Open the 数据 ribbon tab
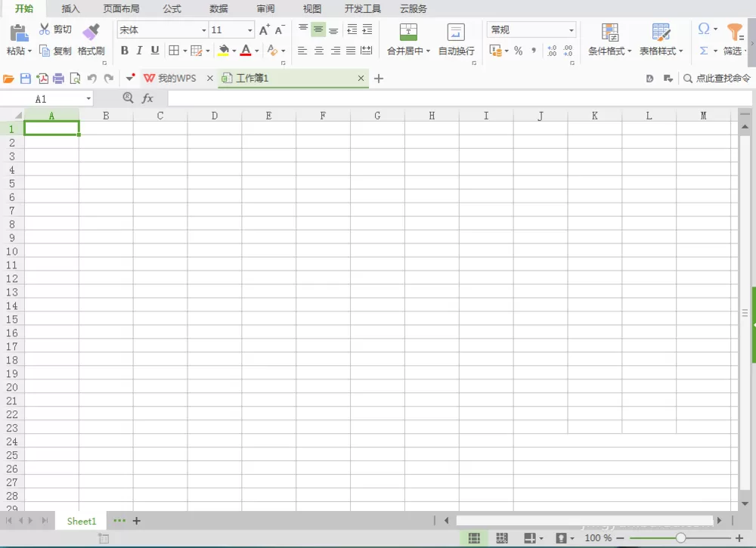 tap(218, 8)
